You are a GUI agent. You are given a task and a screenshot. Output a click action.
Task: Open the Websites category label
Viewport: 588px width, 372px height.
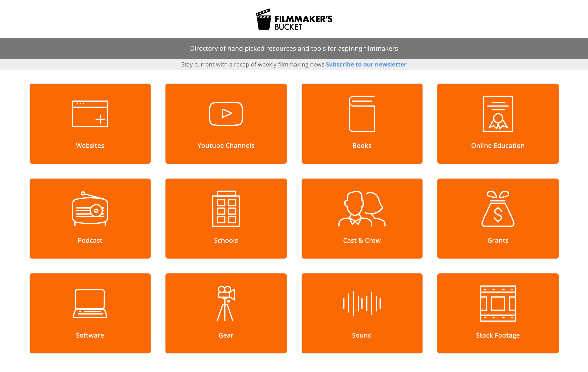90,146
